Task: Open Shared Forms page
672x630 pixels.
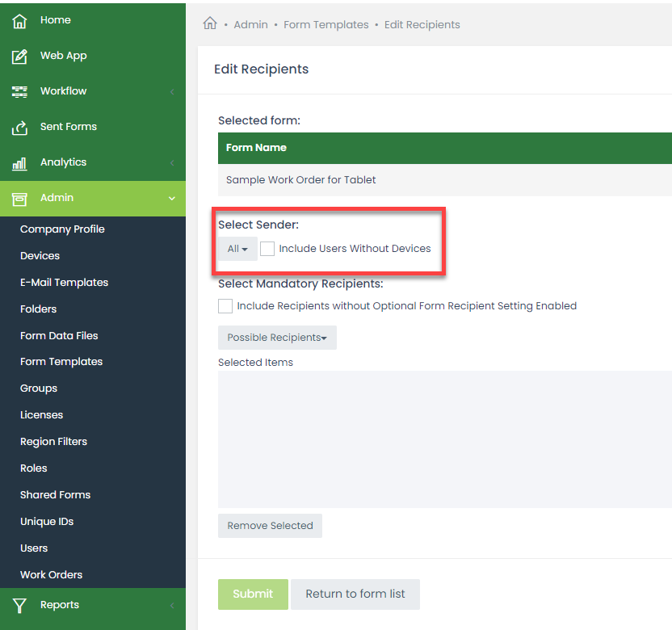Action: click(x=55, y=494)
